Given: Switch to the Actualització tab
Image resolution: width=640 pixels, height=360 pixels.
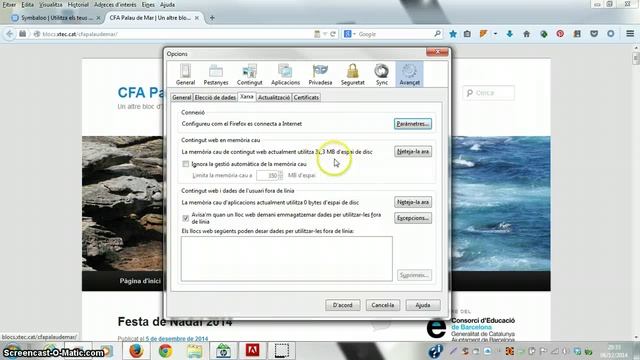Looking at the screenshot, I should pyautogui.click(x=274, y=98).
